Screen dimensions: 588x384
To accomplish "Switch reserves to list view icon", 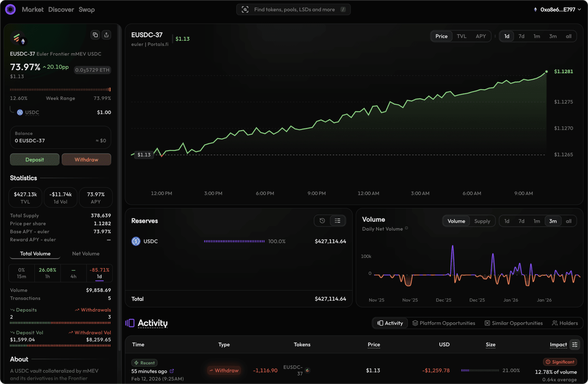I will 337,221.
